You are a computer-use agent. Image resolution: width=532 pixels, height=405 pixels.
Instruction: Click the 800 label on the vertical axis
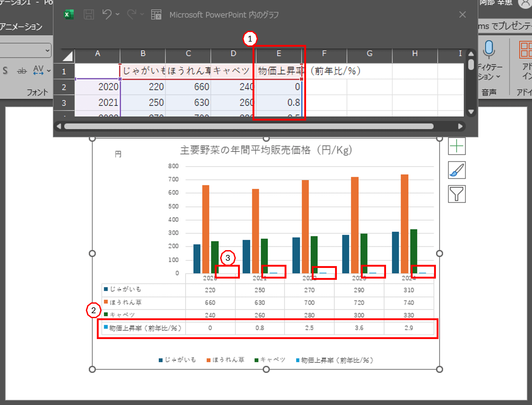point(173,166)
